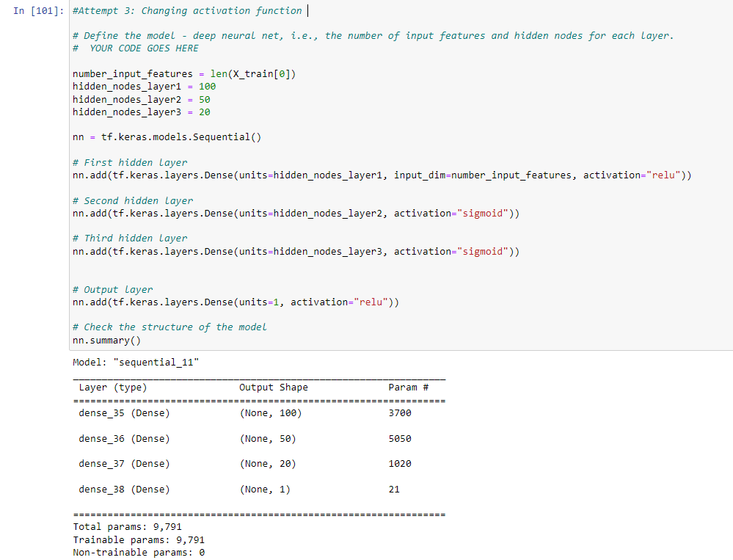Click input_dim=number_input_features in the first layer

coord(483,175)
